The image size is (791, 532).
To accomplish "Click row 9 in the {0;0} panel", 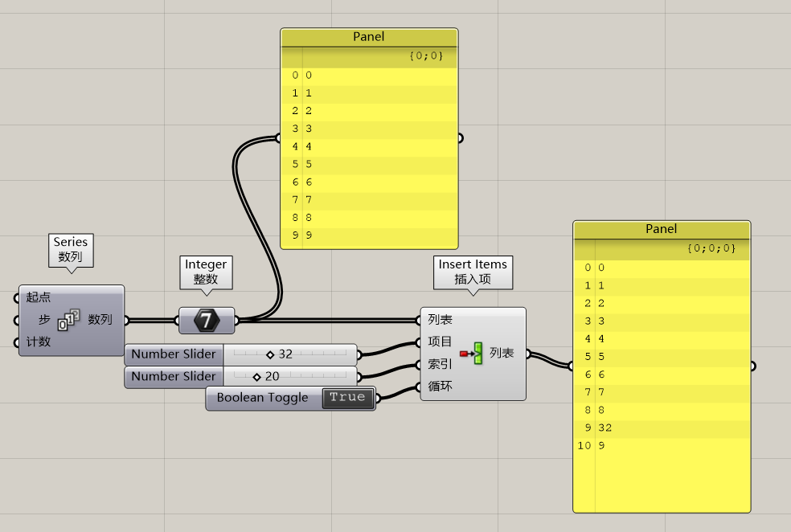I will tap(369, 235).
